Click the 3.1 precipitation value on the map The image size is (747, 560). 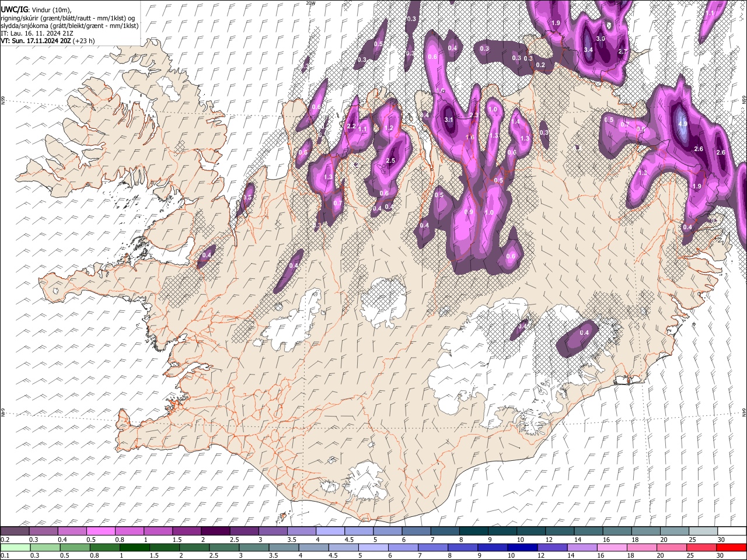449,120
